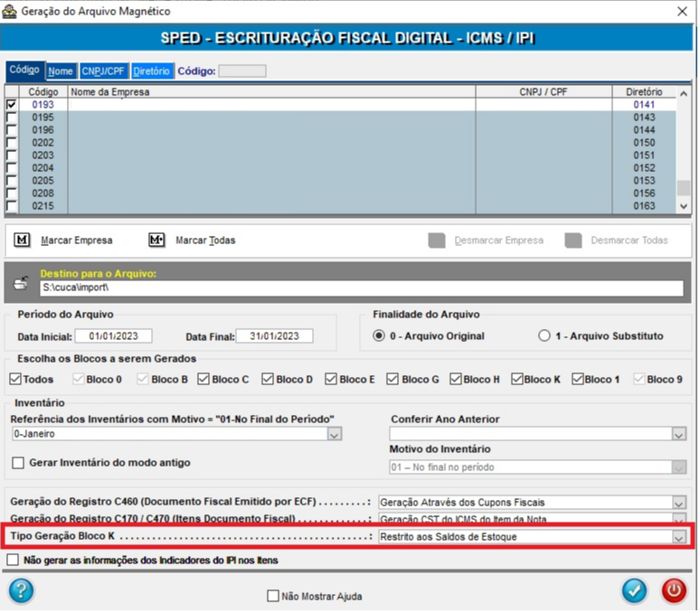Click the Nome da Empresa column header
700x613 pixels.
(x=271, y=92)
